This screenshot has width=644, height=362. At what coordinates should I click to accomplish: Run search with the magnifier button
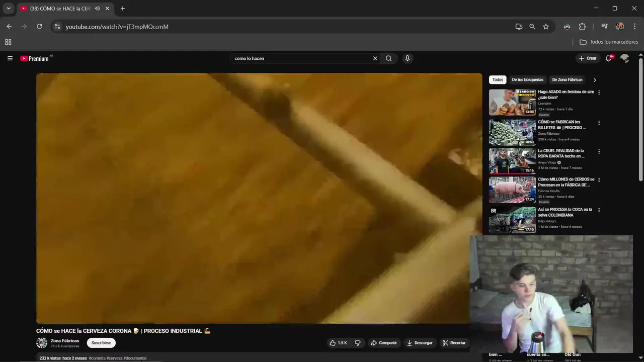click(x=389, y=58)
